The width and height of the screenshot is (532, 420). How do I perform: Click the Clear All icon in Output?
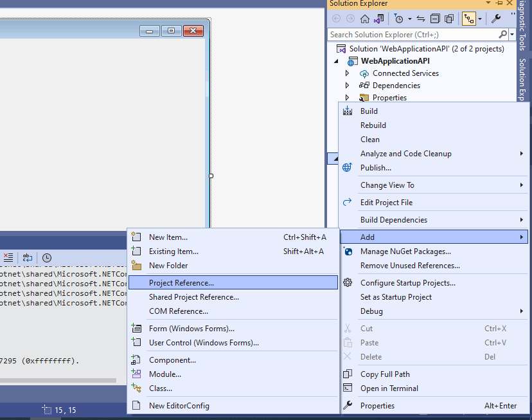[8, 257]
